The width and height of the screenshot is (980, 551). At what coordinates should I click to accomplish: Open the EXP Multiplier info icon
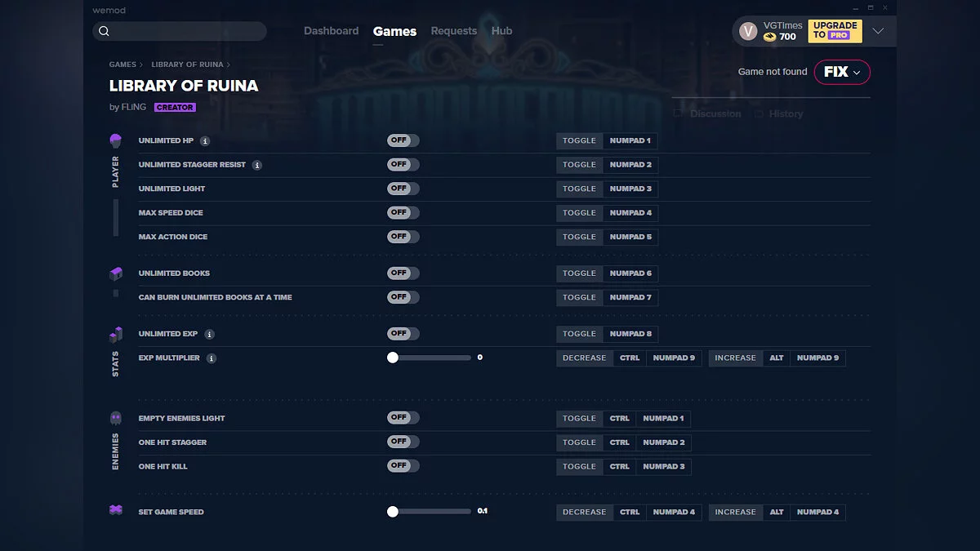click(212, 358)
